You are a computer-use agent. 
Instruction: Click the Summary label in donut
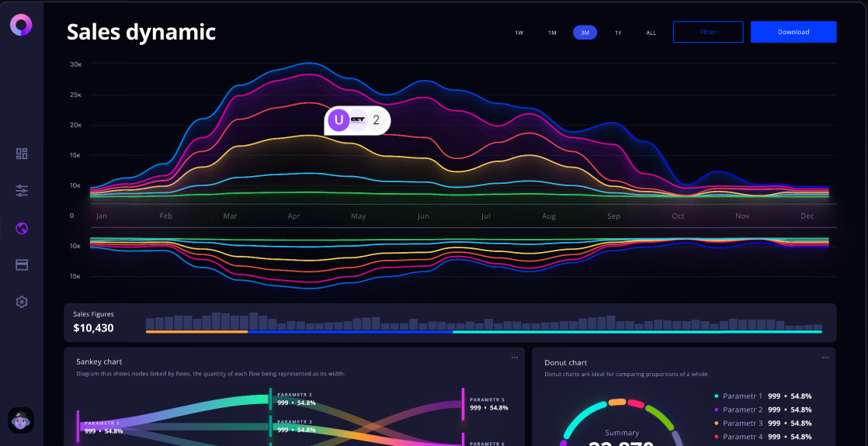point(622,433)
